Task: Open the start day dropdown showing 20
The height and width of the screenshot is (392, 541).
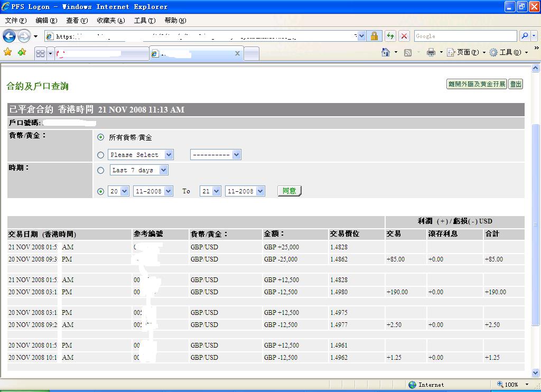Action: tap(118, 191)
